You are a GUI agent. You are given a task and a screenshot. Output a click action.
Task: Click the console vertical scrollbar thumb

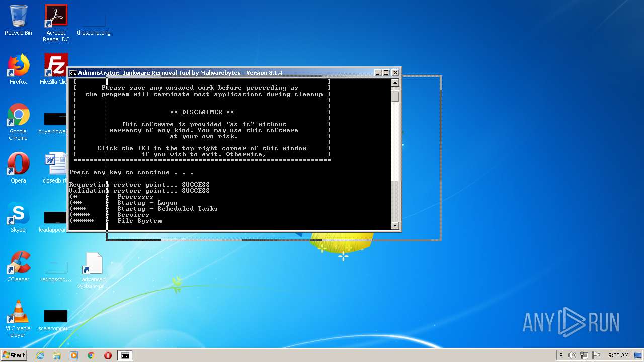pyautogui.click(x=395, y=96)
